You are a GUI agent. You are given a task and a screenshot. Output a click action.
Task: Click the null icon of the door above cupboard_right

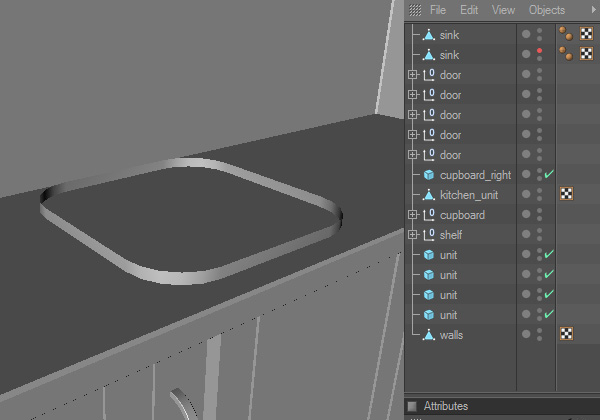pos(429,155)
